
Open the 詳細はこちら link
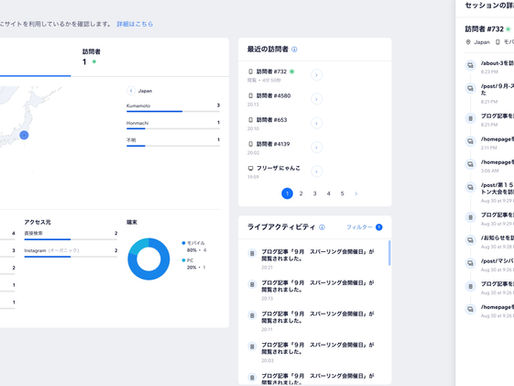point(135,24)
